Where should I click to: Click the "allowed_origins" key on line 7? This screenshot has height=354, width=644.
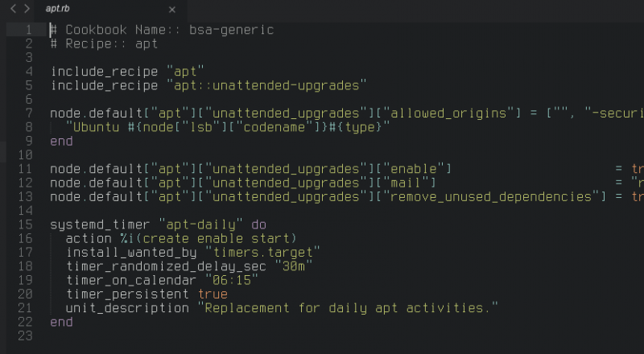point(448,113)
